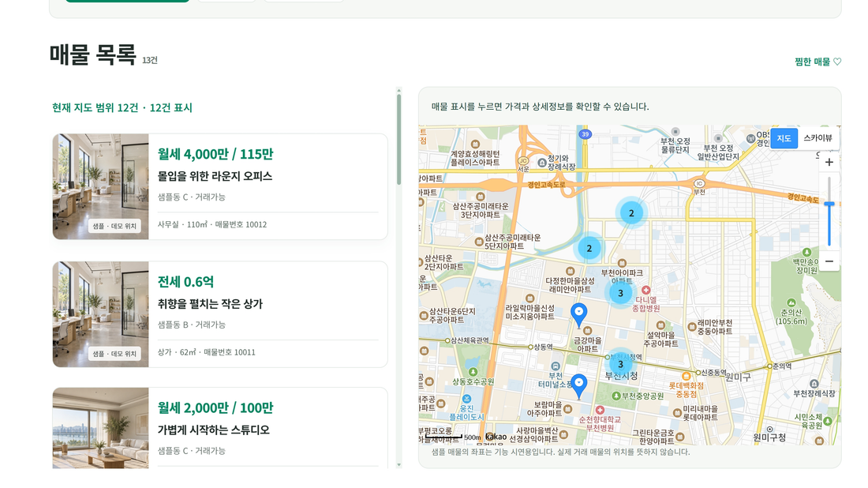The width and height of the screenshot is (868, 488).
Task: Click 신중동역 station marker on map
Action: [x=698, y=373]
